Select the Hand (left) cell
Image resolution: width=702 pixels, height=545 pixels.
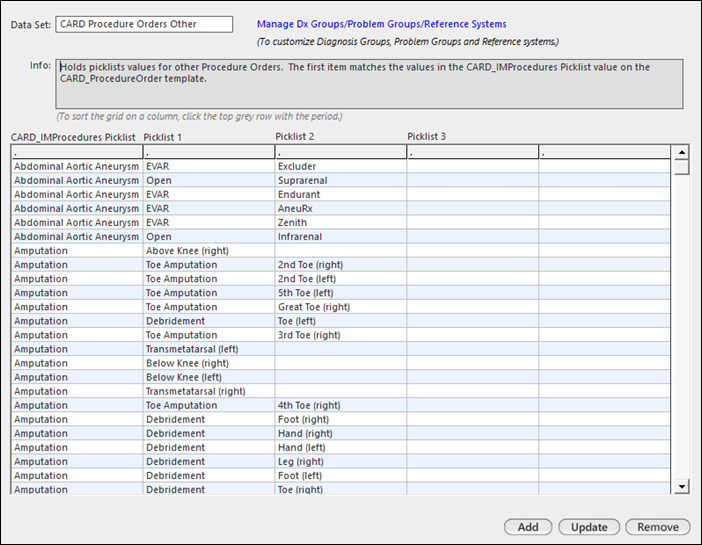pos(341,447)
